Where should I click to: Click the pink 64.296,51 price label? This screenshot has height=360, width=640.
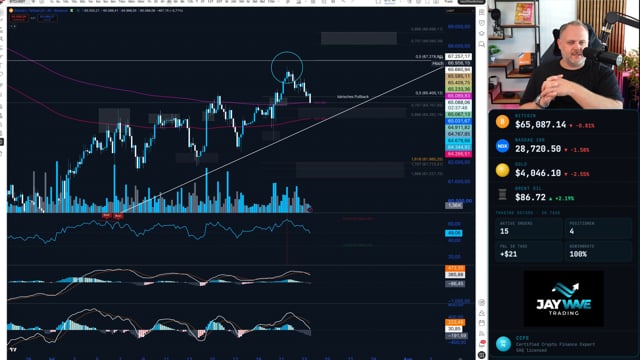tap(458, 154)
